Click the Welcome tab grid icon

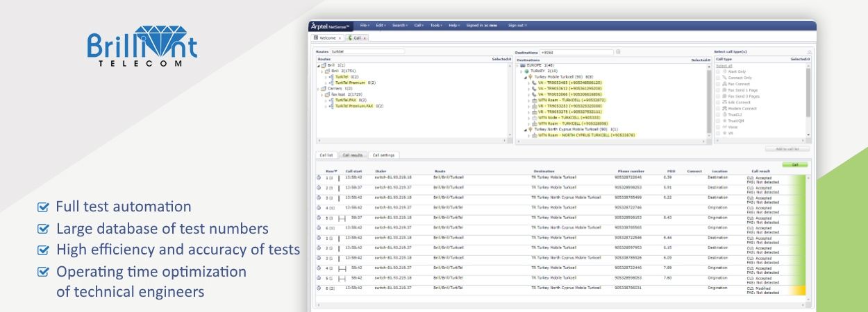coord(316,38)
